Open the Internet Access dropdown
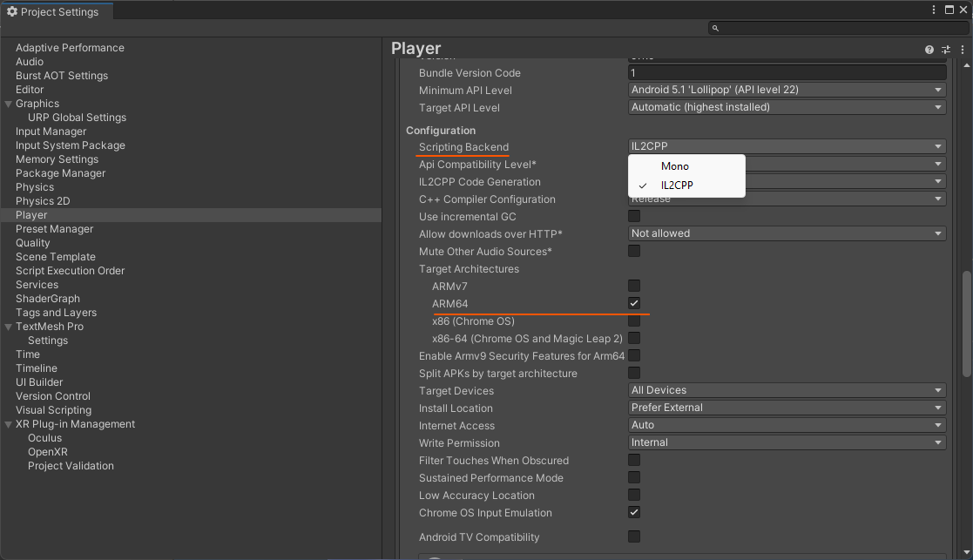 [787, 425]
